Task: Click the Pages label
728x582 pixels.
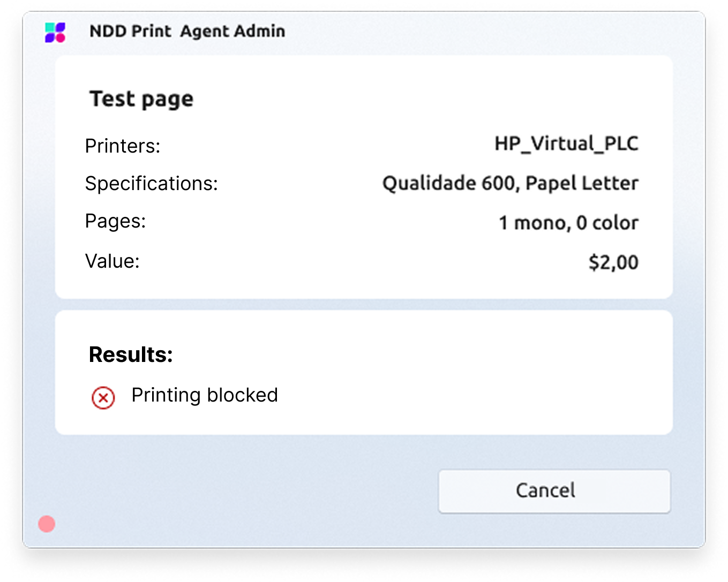Action: pos(116,221)
